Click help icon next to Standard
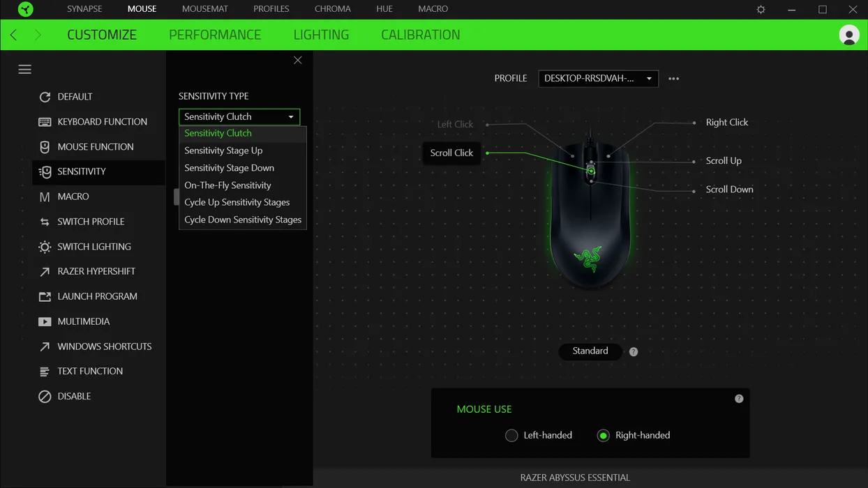Screen dimensions: 868x488 (x=634, y=351)
